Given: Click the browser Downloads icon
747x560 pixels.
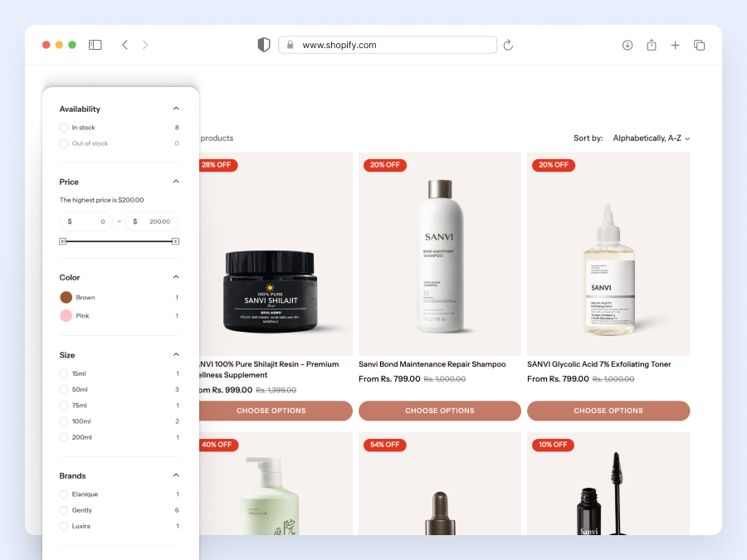Looking at the screenshot, I should pos(627,45).
